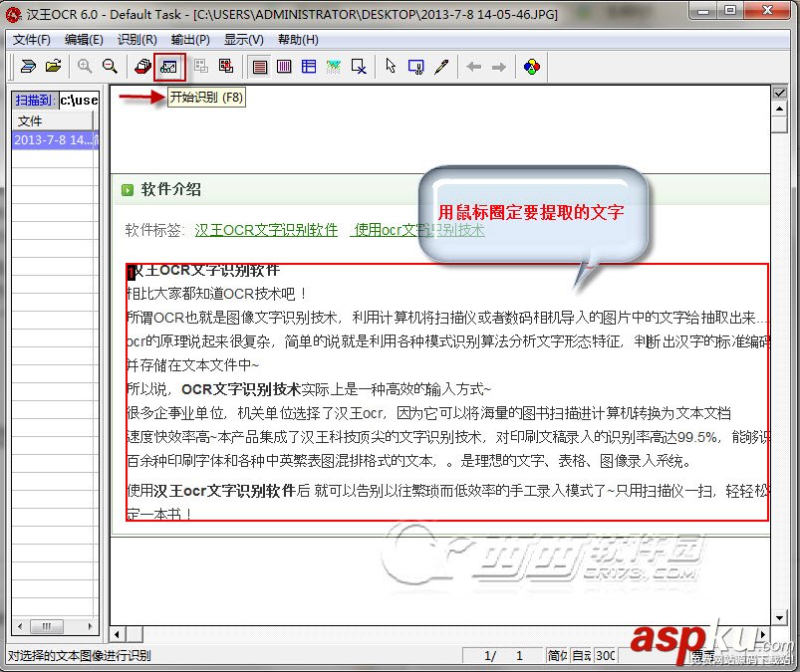Open the 简体 language selector

(x=560, y=657)
